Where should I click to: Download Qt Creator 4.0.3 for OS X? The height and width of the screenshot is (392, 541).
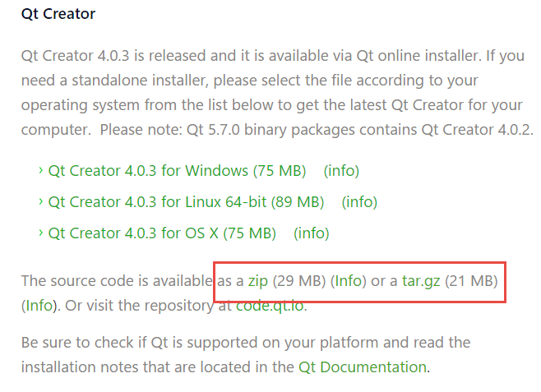point(162,233)
